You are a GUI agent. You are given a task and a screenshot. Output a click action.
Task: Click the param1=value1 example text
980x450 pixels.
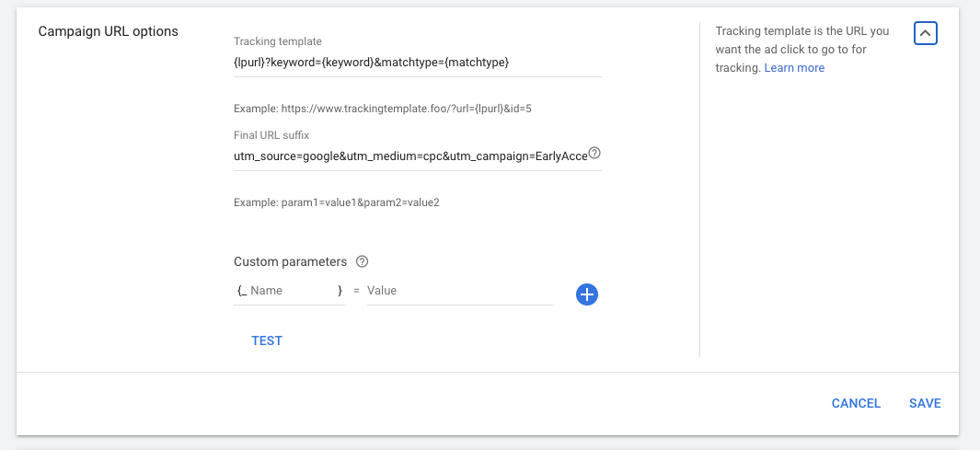[337, 202]
